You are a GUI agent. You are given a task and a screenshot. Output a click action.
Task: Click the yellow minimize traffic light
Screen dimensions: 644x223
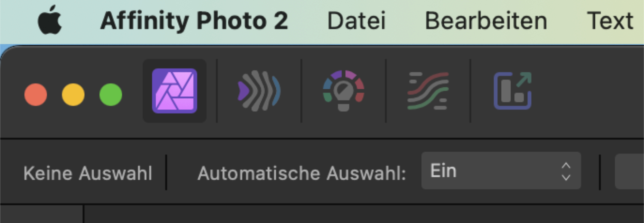[73, 95]
